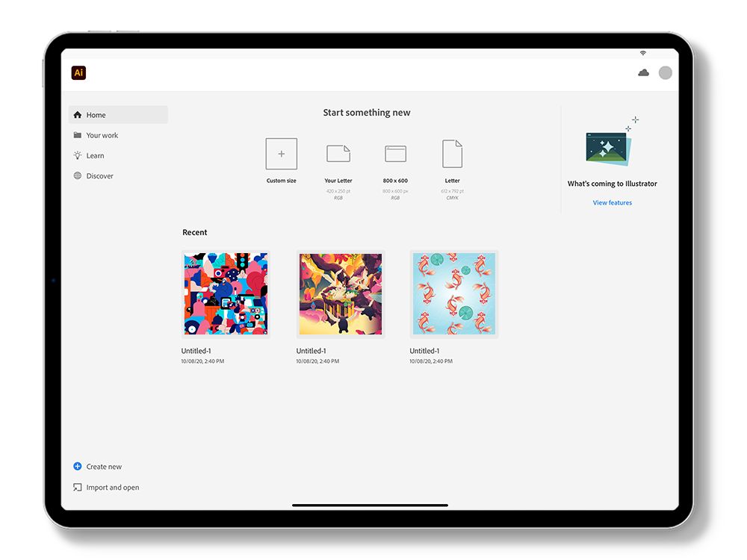Image resolution: width=747 pixels, height=560 pixels.
Task: Click Untitled-1 name under koi fish artwork
Action: [x=424, y=351]
